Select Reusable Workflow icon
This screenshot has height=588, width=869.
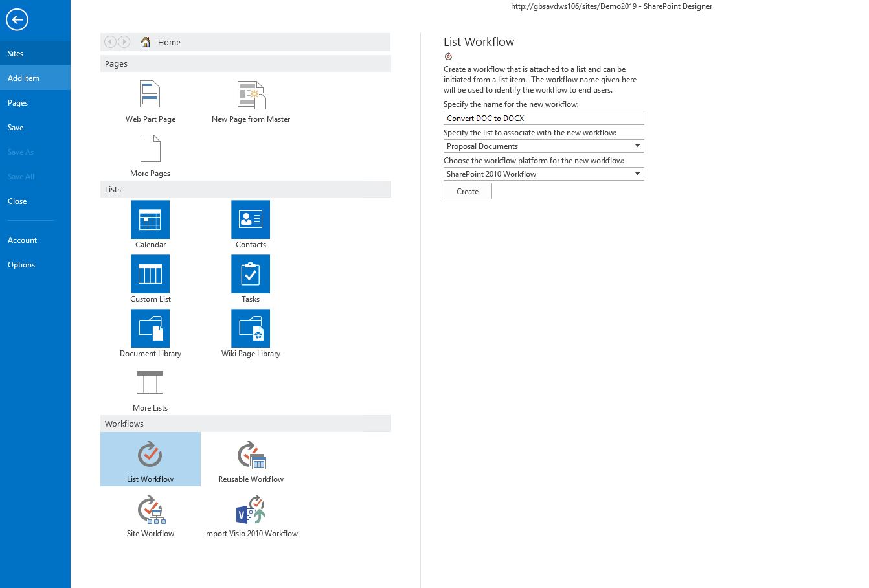pos(251,456)
